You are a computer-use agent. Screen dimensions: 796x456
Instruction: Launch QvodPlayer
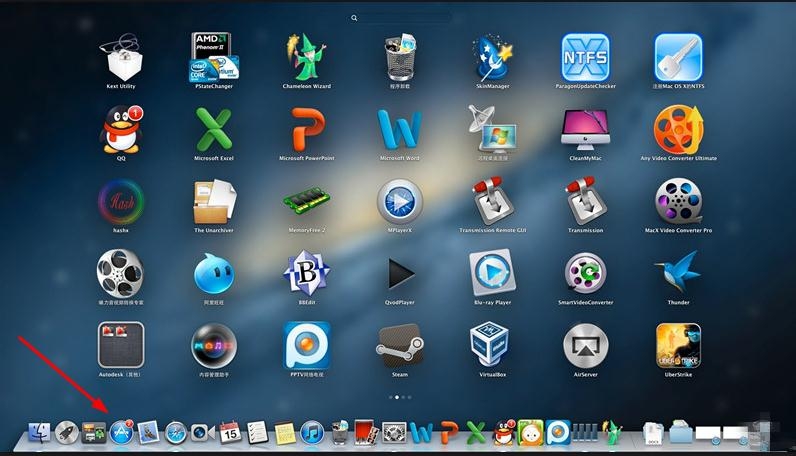[400, 274]
